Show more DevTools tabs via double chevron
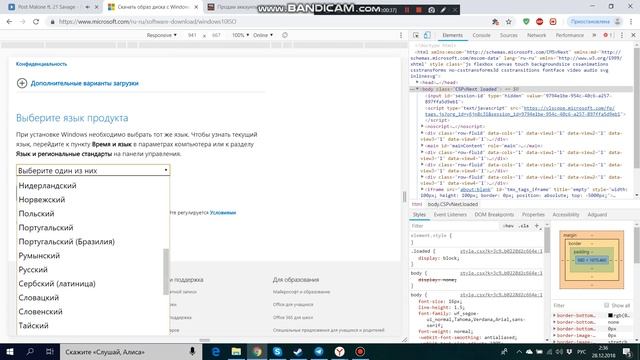The height and width of the screenshot is (360, 640). (x=594, y=36)
